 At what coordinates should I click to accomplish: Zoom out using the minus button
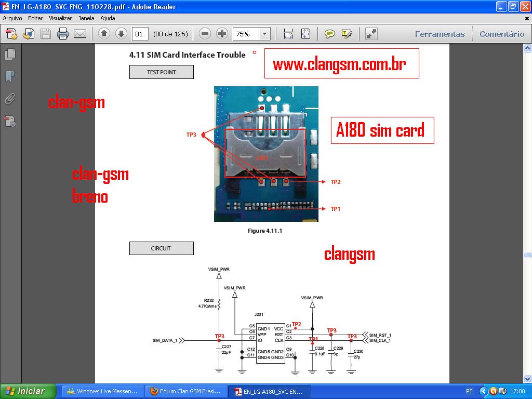tap(205, 34)
